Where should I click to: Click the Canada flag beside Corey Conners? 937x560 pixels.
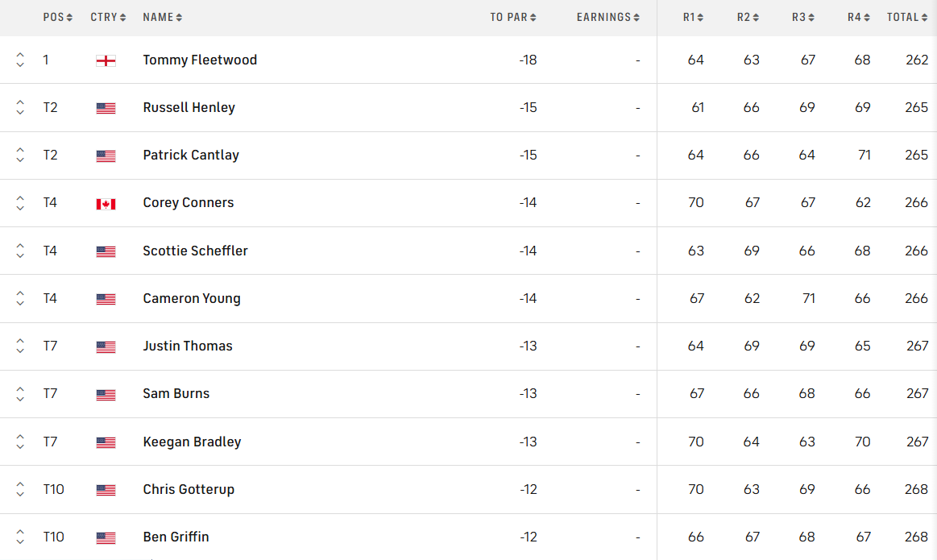coord(106,204)
